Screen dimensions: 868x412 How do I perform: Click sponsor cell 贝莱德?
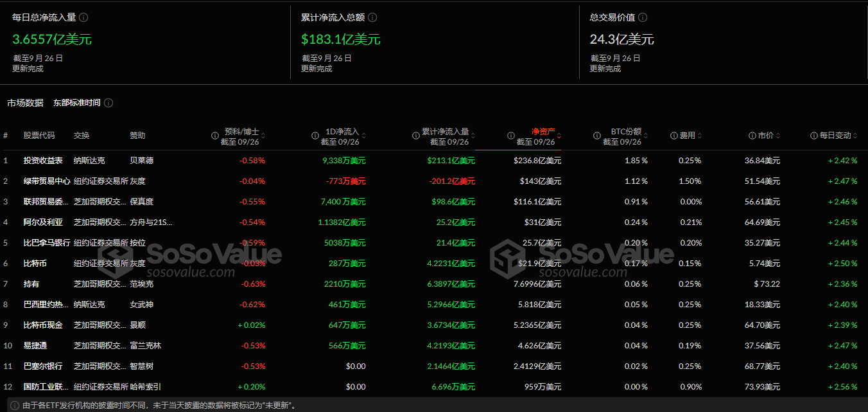pyautogui.click(x=142, y=161)
